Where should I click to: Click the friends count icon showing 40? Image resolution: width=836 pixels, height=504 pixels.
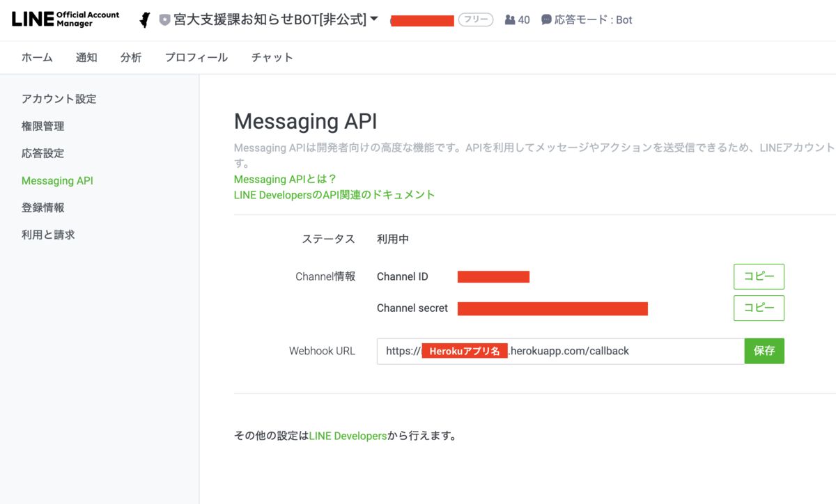510,20
